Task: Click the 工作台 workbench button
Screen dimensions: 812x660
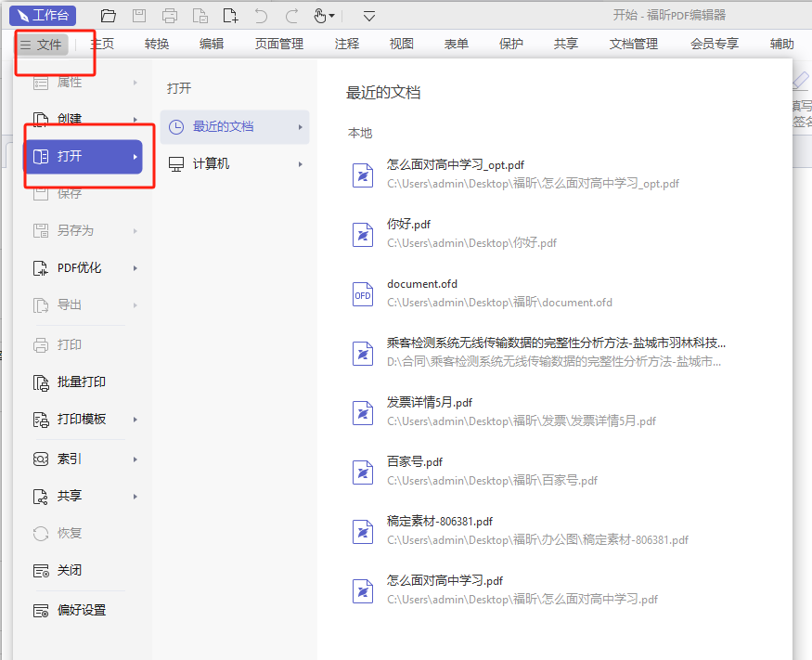Action: (x=43, y=16)
